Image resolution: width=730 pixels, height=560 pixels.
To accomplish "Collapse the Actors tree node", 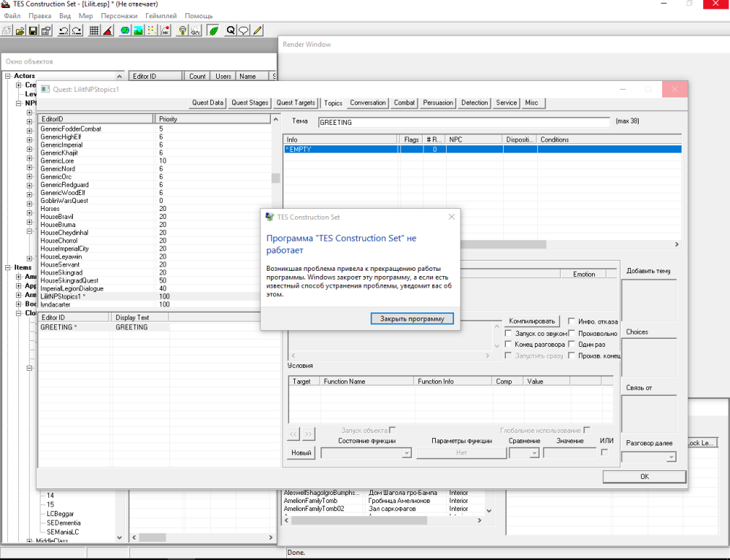I will pos(7,76).
